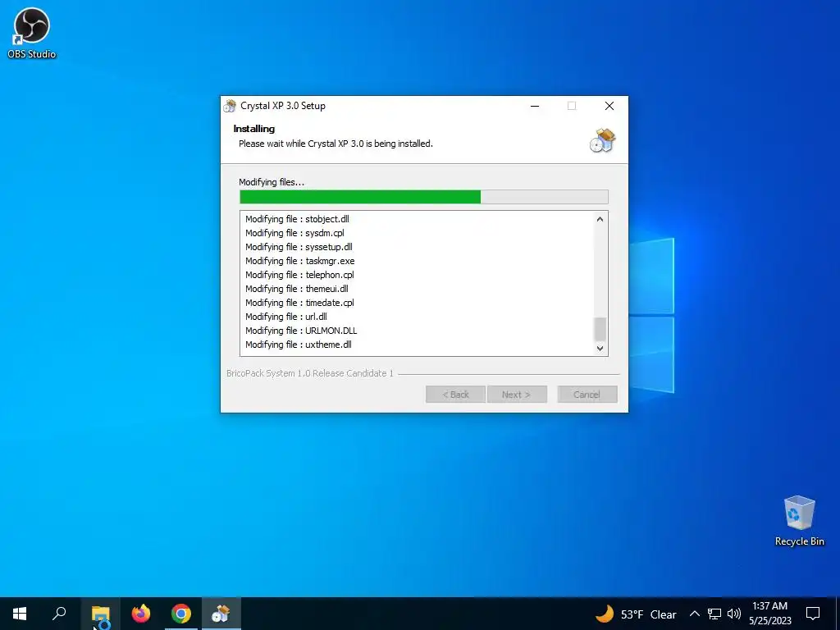This screenshot has width=840, height=630.
Task: Select log line 'Modifying file : taskmgr.exe'
Action: [300, 261]
